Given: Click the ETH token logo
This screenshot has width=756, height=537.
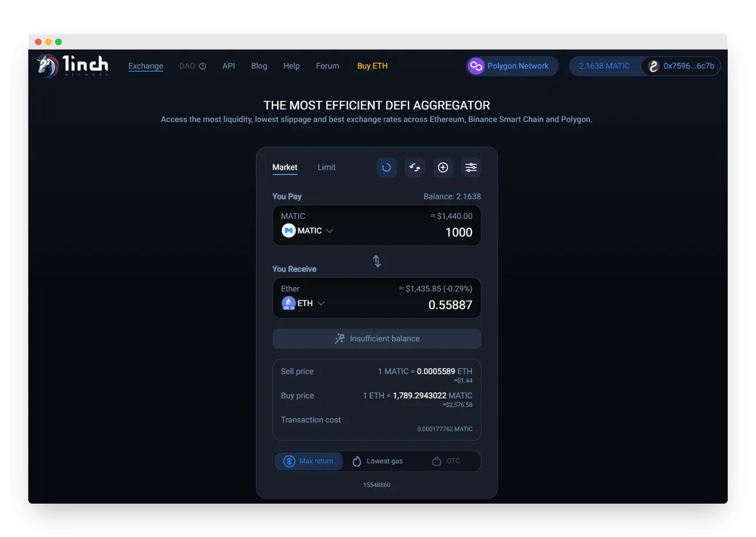Looking at the screenshot, I should point(288,303).
